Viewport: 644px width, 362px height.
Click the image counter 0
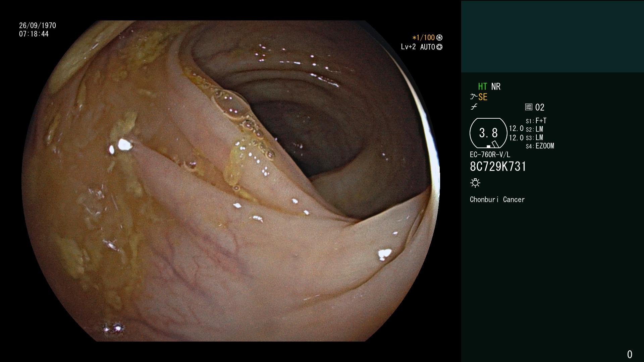tap(630, 354)
